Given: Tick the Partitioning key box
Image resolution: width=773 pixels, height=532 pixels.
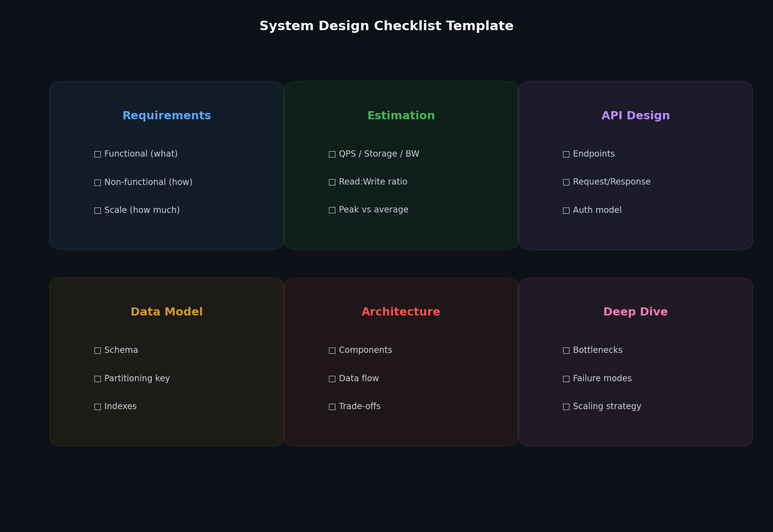Looking at the screenshot, I should (98, 379).
